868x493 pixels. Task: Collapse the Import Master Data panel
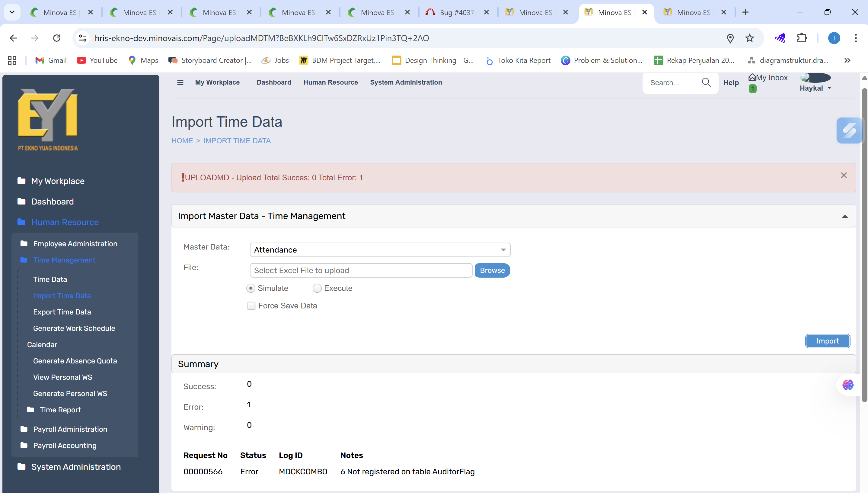coord(845,216)
